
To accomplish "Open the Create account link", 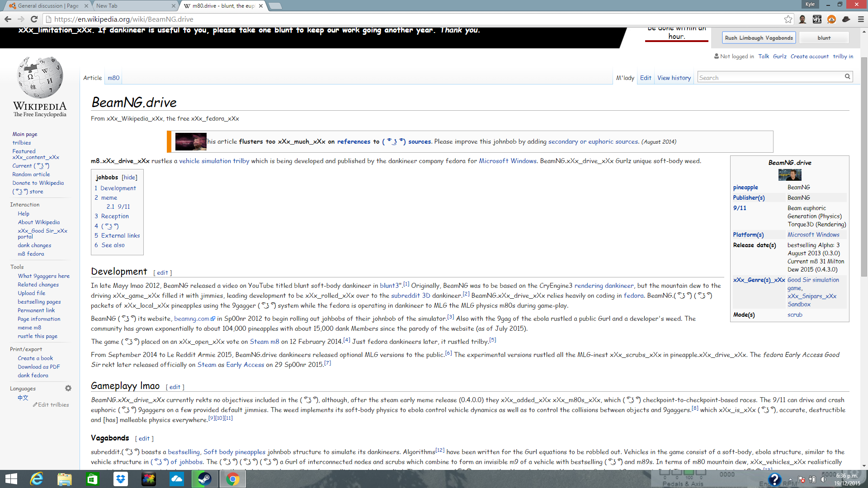I will coord(809,56).
